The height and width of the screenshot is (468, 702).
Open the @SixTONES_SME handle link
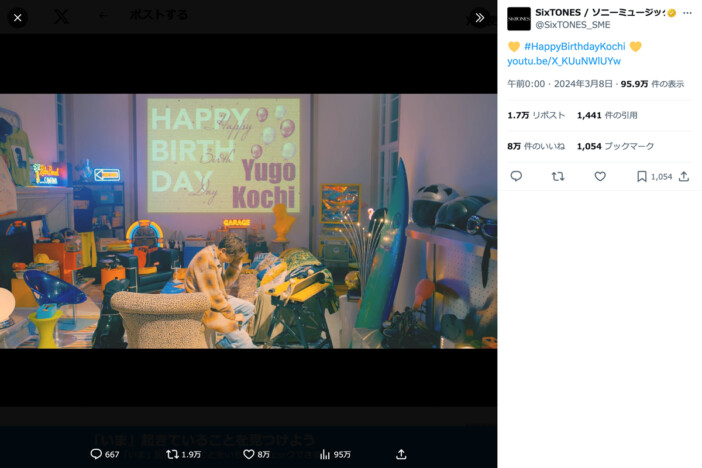pyautogui.click(x=573, y=25)
